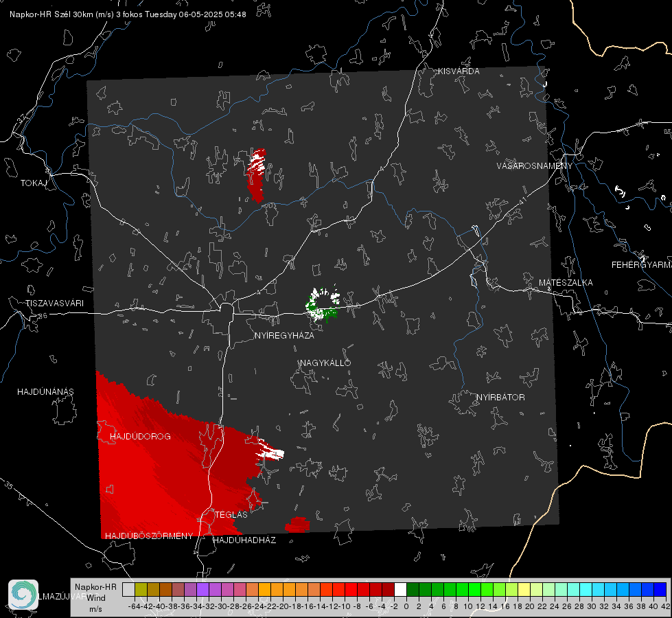Click the dark red echo streak north of Nyíregyháza

[x=257, y=175]
